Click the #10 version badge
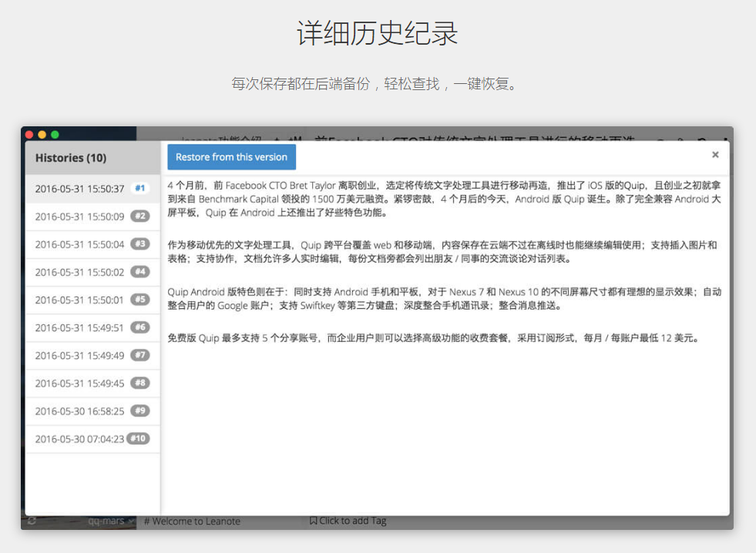The image size is (756, 553). tap(138, 439)
